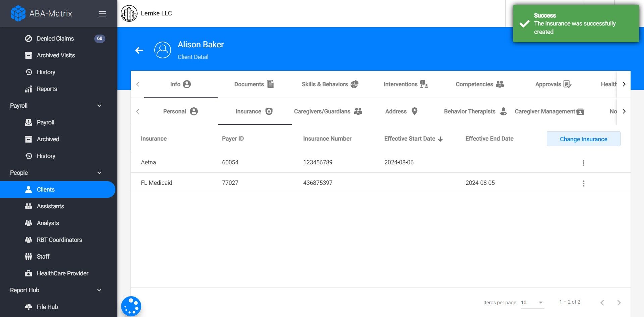Select Clients in the sidebar
This screenshot has height=317, width=644.
click(x=58, y=190)
